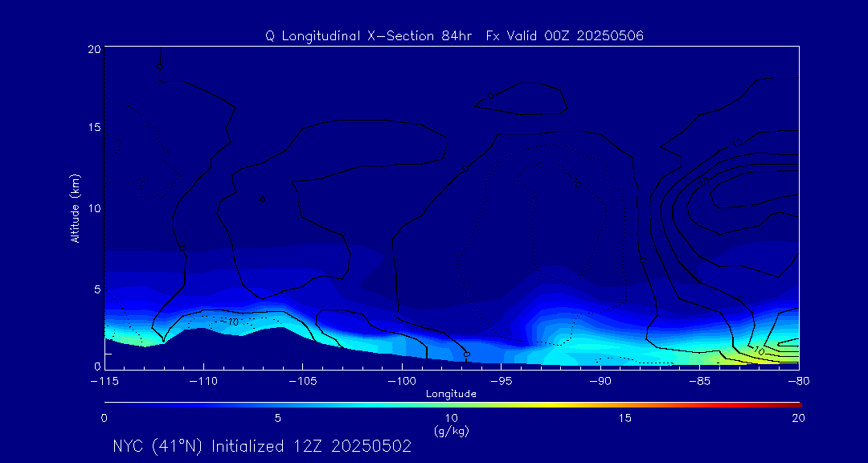Click the "NYC (41°N) Initialized 12Z 20250502" caption
Viewport: 868px width, 463px height.
[x=262, y=446]
